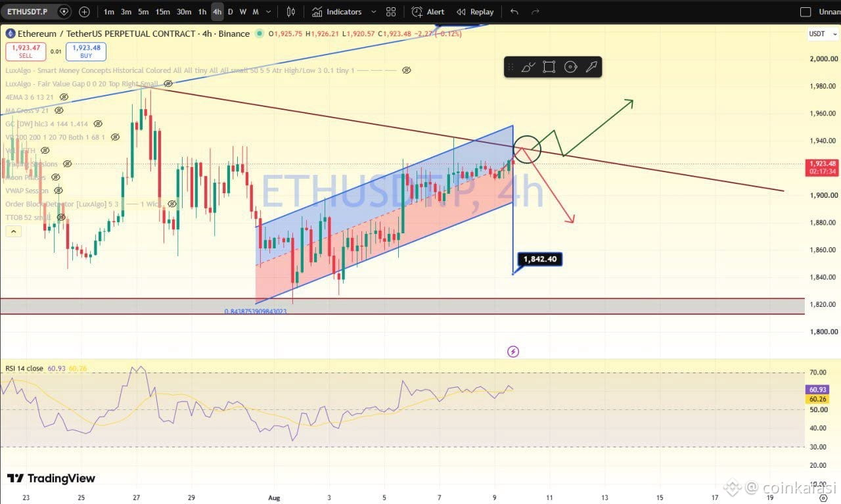
Task: Expand the indicator favorites dropdown arrow
Action: point(374,12)
